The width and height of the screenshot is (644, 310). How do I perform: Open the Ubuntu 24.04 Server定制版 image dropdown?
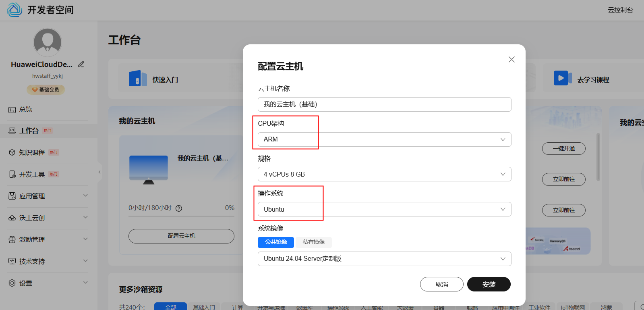click(384, 259)
